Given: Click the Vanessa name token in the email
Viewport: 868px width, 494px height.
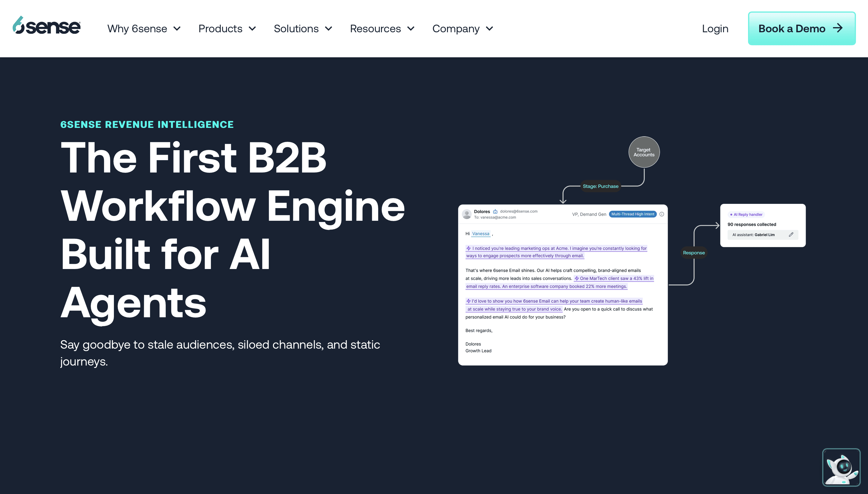Looking at the screenshot, I should coord(480,234).
